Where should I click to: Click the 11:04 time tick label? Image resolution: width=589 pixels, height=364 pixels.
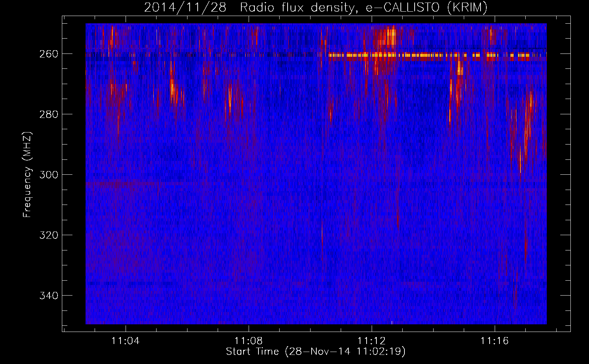click(126, 341)
